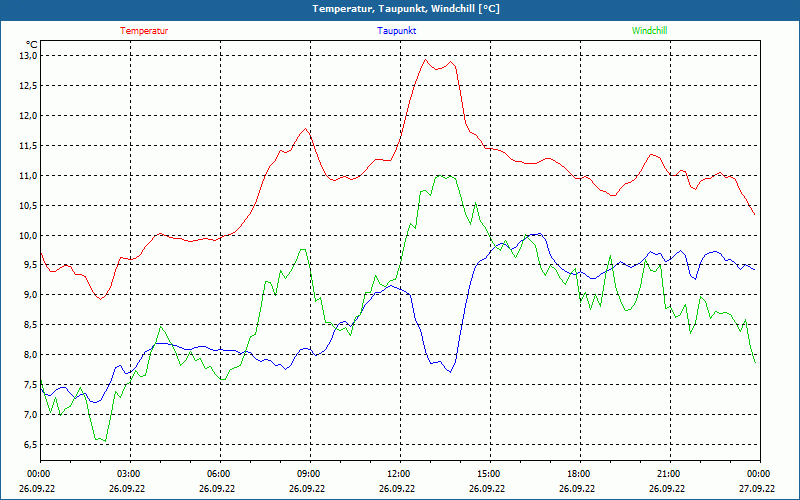The height and width of the screenshot is (500, 800).
Task: Click the 9,5 y-axis value
Action: [31, 264]
